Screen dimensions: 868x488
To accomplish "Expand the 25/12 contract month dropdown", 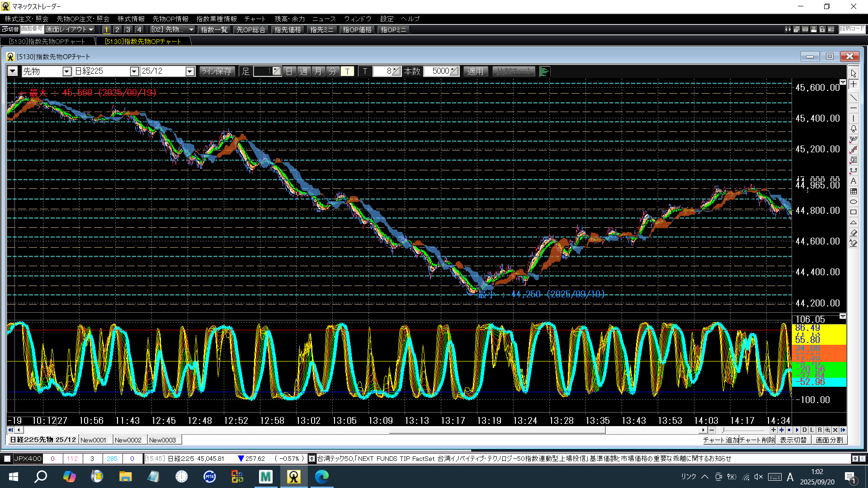I will tap(190, 71).
